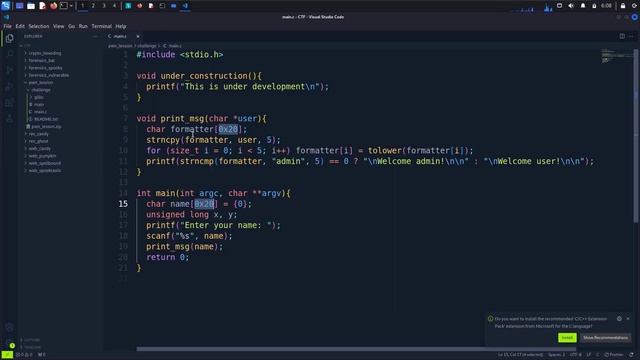
Task: Expand the rev_ghost folder
Action: click(38, 141)
